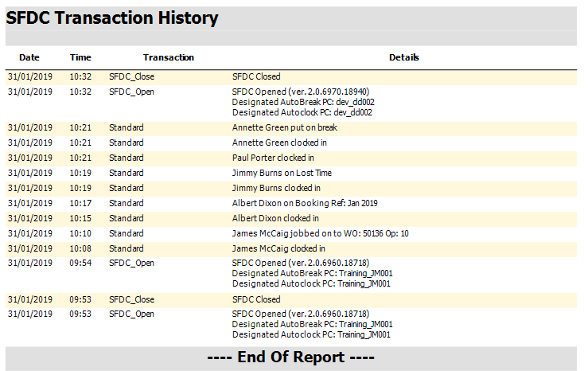
Task: Select the Date column header
Action: (x=29, y=57)
